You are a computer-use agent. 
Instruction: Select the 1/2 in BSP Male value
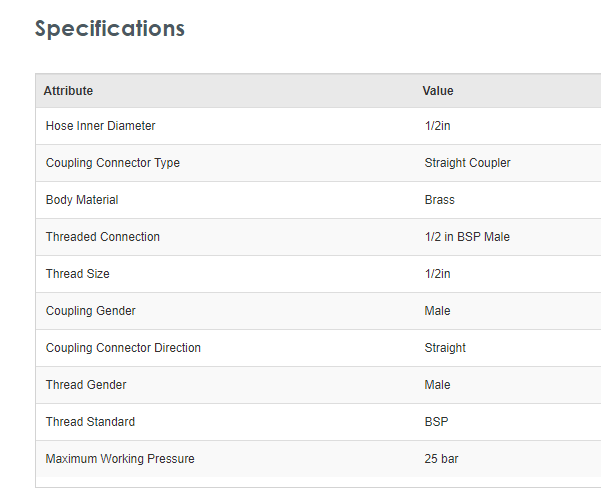pyautogui.click(x=467, y=237)
